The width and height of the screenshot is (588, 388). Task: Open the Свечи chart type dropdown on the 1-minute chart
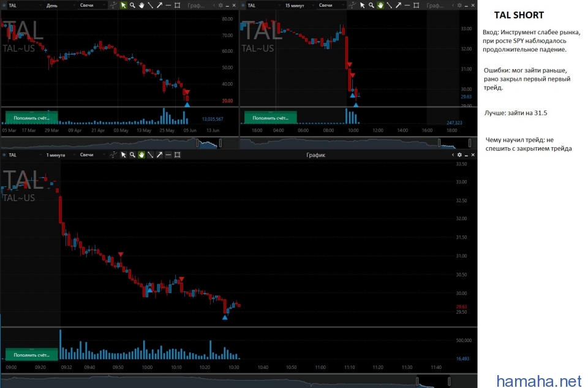point(92,154)
